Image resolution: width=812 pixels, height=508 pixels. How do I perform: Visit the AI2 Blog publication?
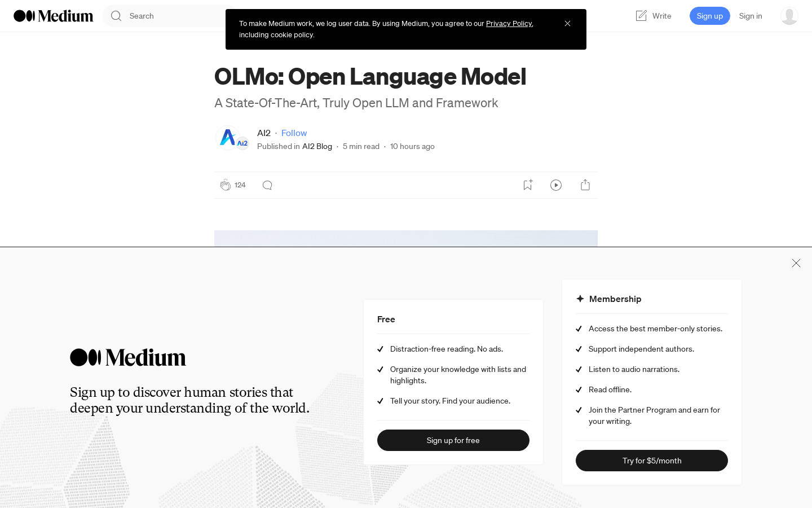point(317,146)
